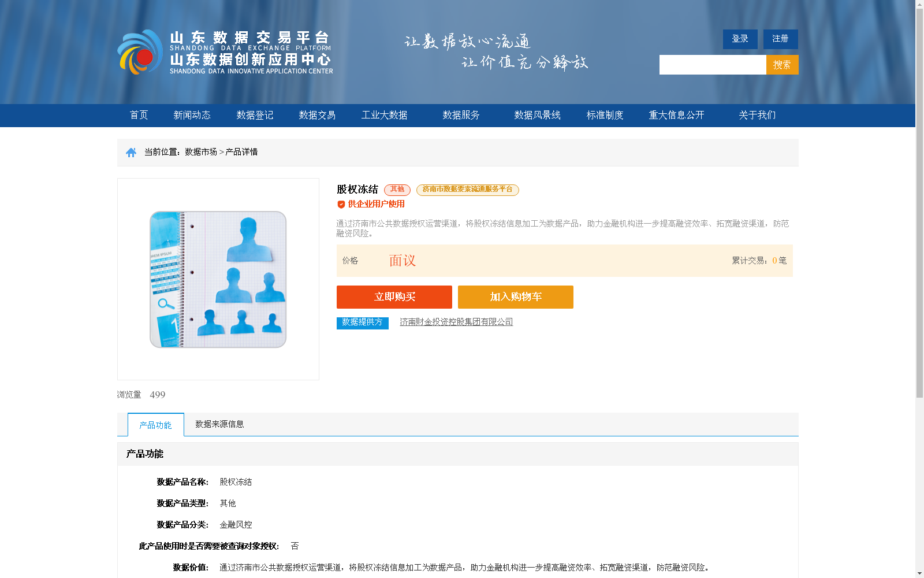Click the 供企业用户使用 label

[x=377, y=204]
